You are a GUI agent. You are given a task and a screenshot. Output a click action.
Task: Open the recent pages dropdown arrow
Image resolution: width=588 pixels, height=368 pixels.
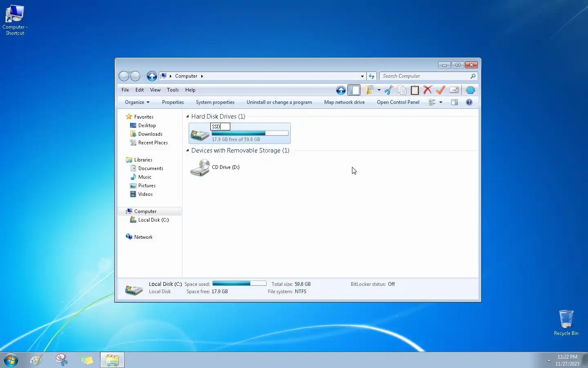pyautogui.click(x=143, y=76)
